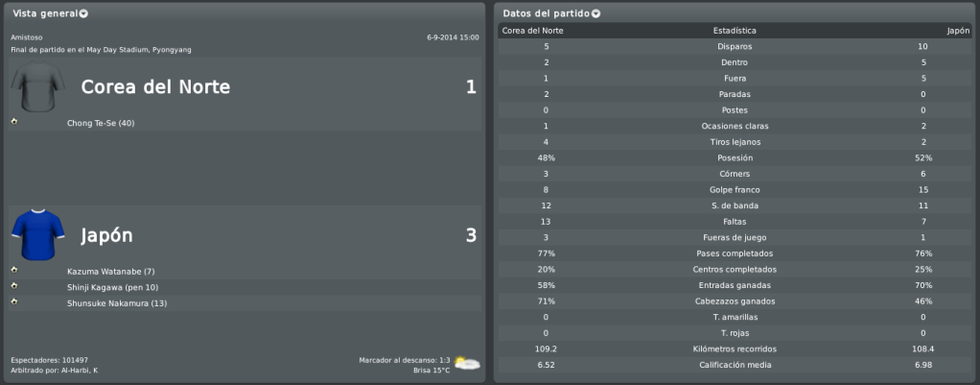Select goalscorer Shunsuke Nakamura (13)
Screen dimensions: 980x385
coord(117,303)
